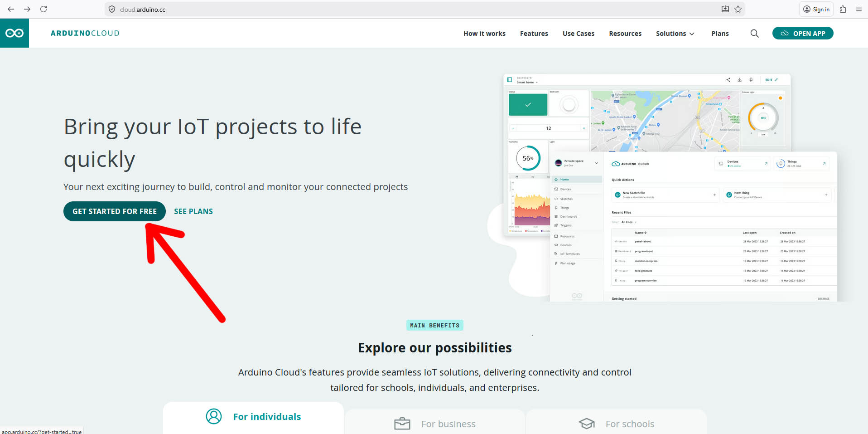
Task: Click the For schools graduation cap icon
Action: [x=587, y=424]
